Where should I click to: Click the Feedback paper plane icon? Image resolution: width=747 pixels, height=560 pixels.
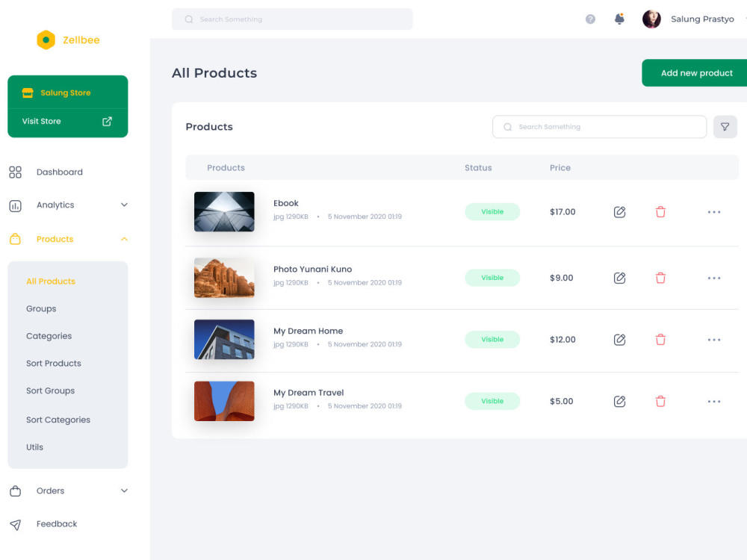(x=15, y=524)
